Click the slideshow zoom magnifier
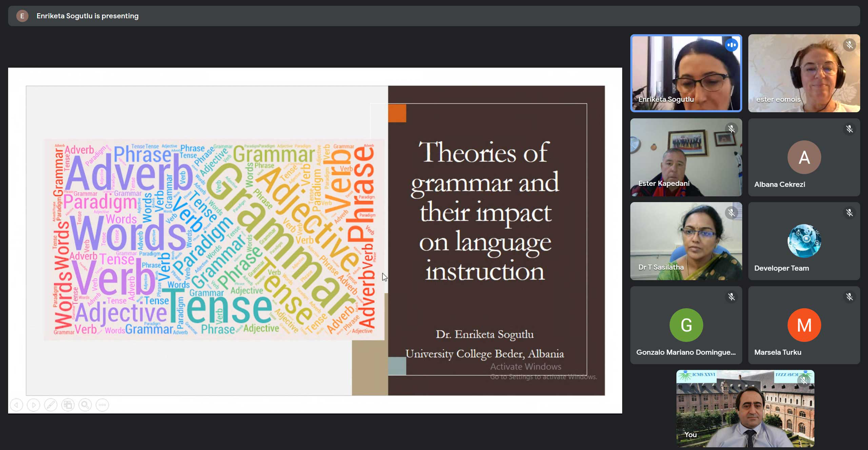 [x=85, y=405]
